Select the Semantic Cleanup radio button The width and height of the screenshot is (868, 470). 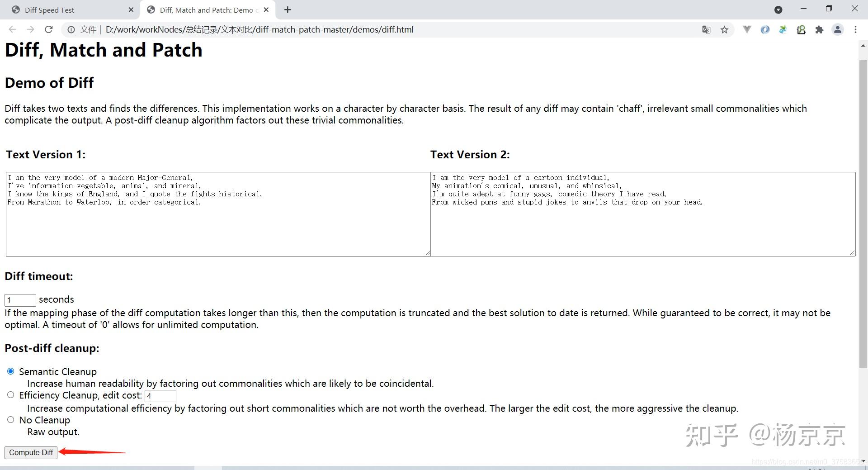point(10,371)
